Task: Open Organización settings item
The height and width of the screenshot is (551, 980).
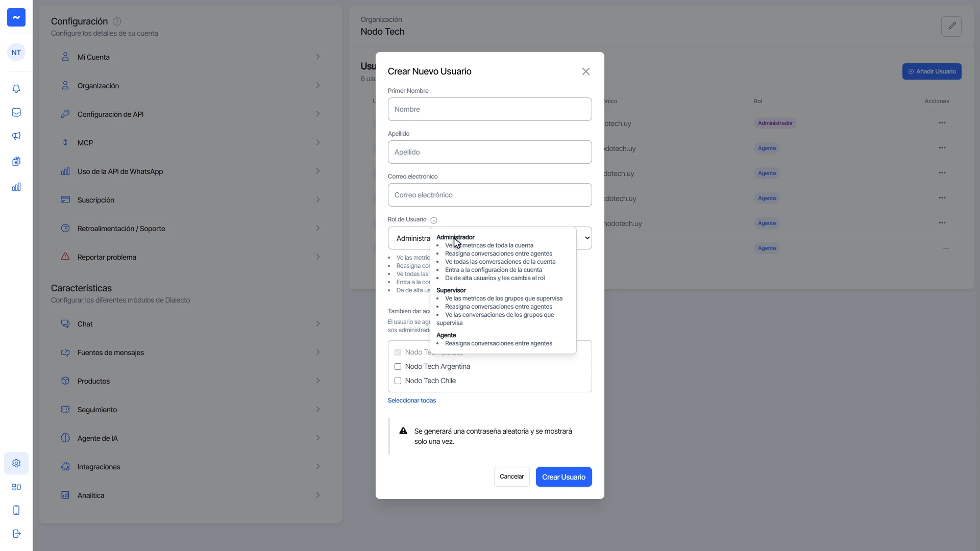Action: (191, 86)
